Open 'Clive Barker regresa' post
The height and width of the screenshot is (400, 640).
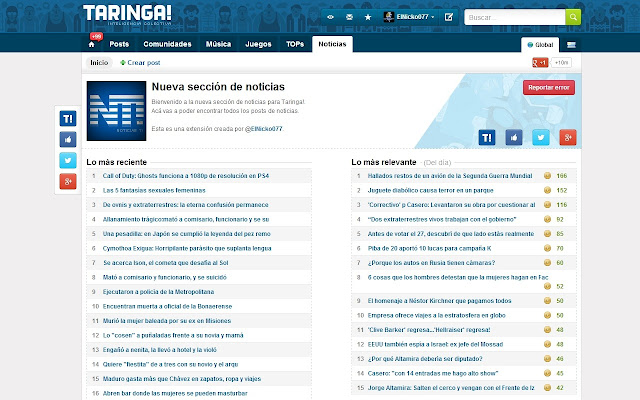429,330
